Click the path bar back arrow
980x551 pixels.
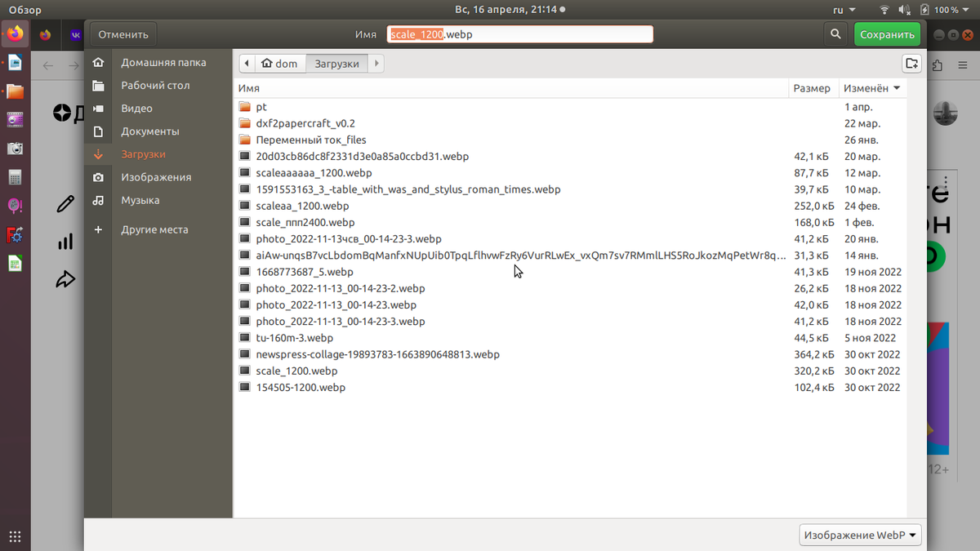247,63
